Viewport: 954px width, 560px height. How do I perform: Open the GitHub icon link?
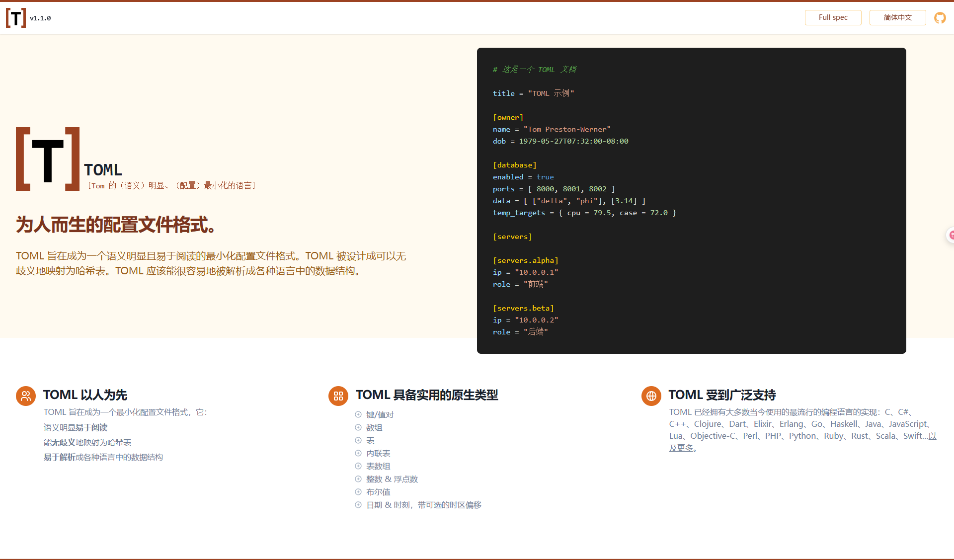(x=940, y=18)
